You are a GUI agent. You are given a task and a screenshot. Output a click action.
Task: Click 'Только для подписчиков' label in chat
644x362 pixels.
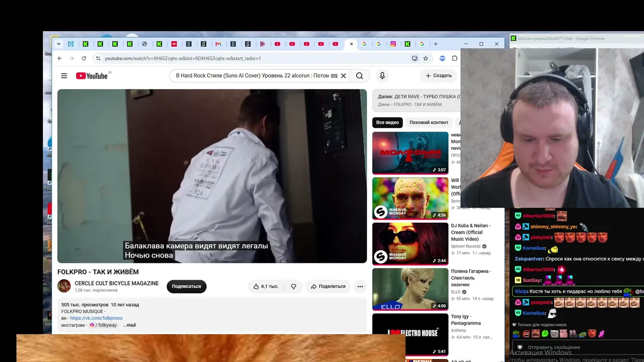(x=541, y=325)
